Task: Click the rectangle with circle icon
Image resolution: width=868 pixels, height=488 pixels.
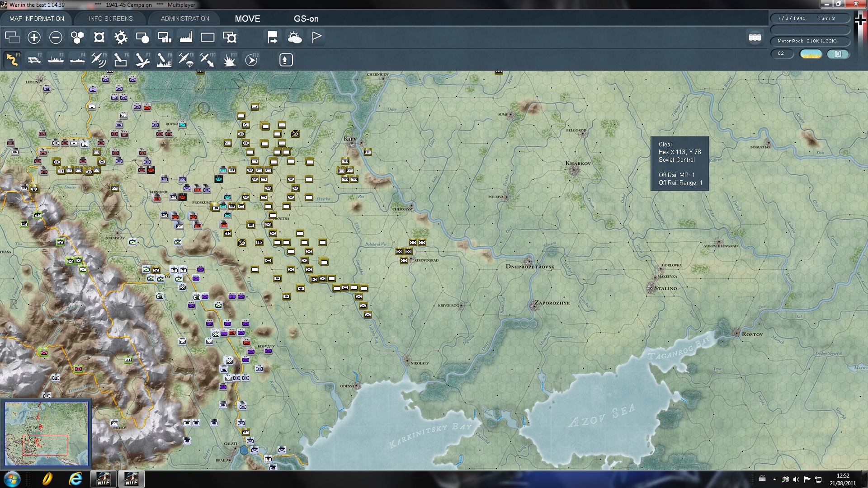Action: [x=142, y=37]
